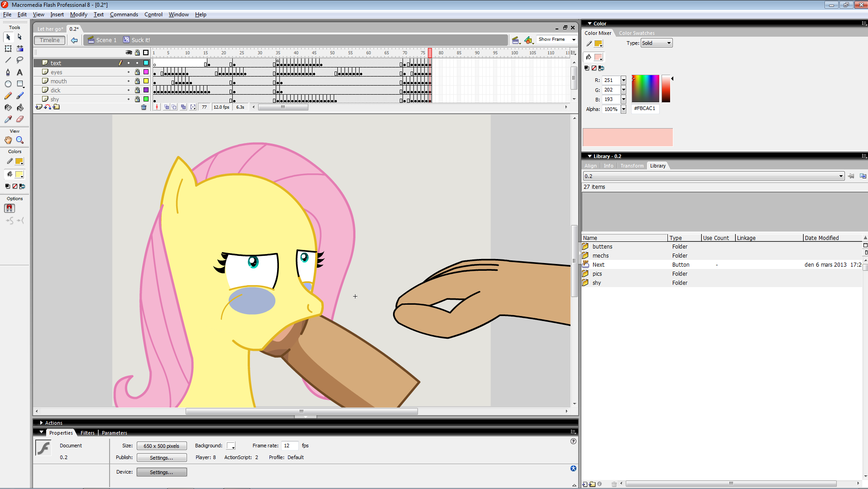
Task: Open the Alpha value slider arrow
Action: (x=623, y=109)
